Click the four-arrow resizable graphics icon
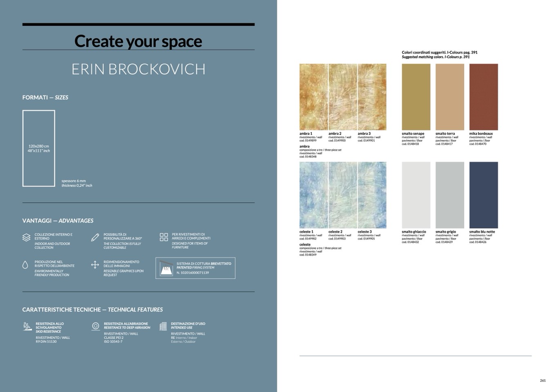The height and width of the screenshot is (392, 554). click(x=95, y=265)
